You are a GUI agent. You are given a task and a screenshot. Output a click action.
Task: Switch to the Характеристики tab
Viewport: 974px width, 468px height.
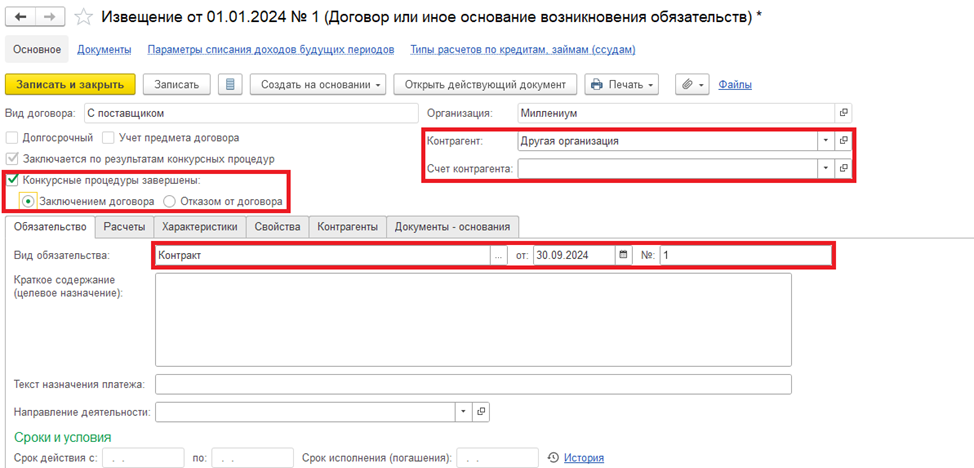coord(200,227)
